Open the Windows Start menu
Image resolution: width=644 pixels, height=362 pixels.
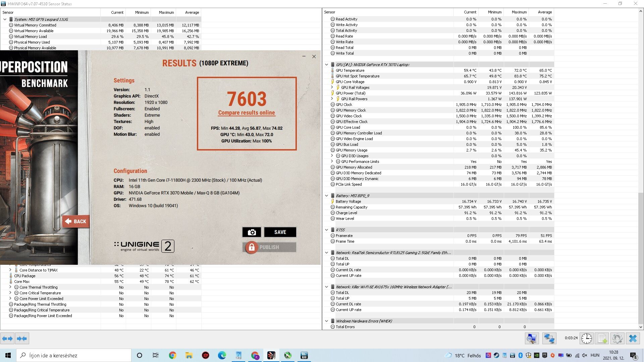(x=8, y=355)
